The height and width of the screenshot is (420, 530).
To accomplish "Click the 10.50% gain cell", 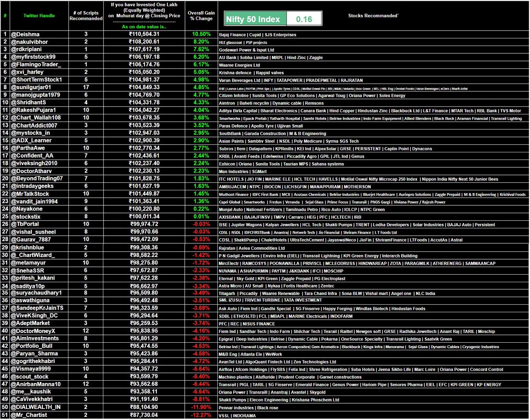I will coord(201,34).
